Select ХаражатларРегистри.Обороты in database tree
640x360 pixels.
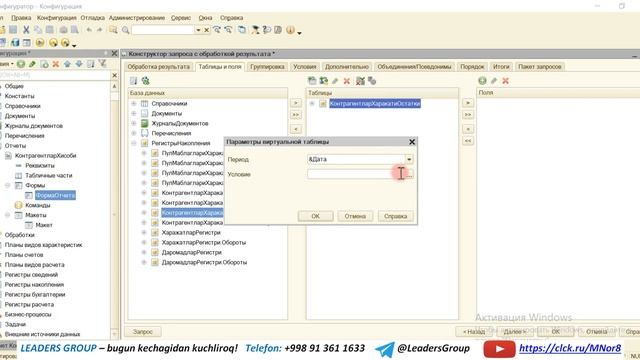click(x=203, y=242)
